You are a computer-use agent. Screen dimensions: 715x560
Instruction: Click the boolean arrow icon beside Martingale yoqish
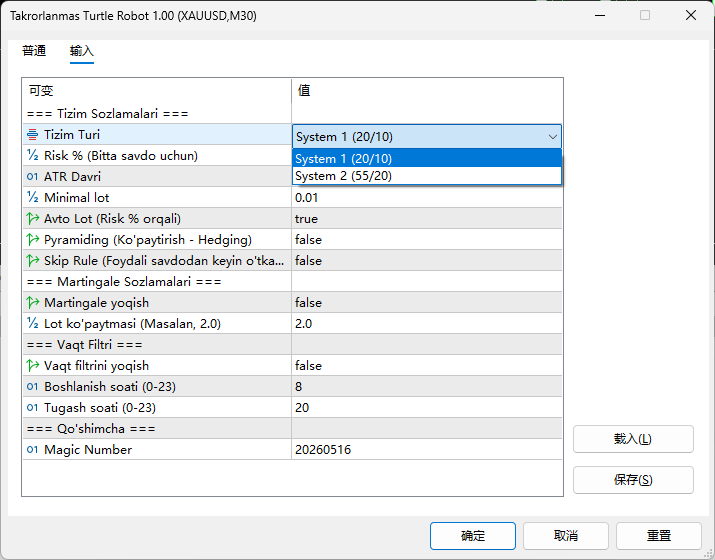[x=32, y=302]
